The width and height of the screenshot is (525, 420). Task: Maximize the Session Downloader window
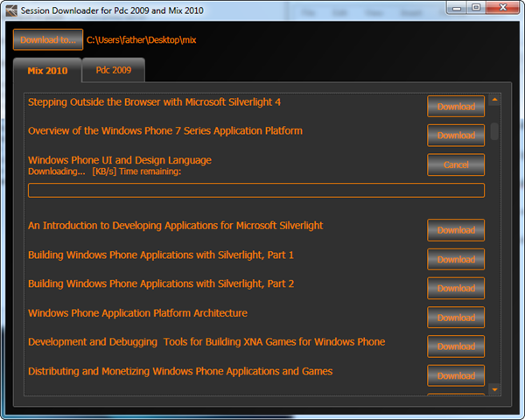(x=476, y=8)
